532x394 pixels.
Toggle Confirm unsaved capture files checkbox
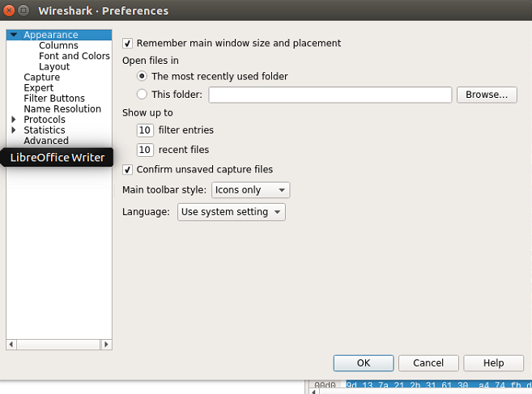(128, 170)
